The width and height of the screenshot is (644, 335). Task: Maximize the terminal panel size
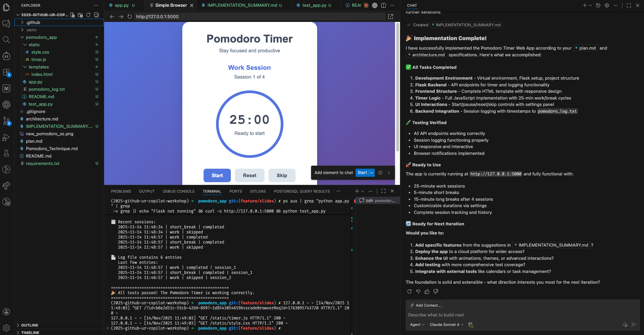coord(384,191)
